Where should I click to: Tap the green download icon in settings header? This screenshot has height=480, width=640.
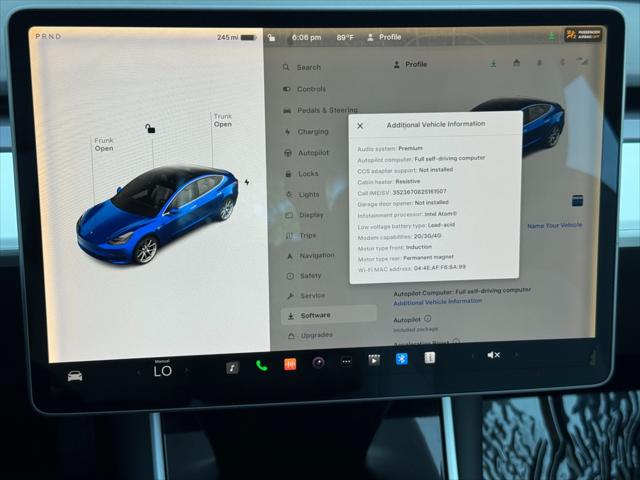point(493,63)
